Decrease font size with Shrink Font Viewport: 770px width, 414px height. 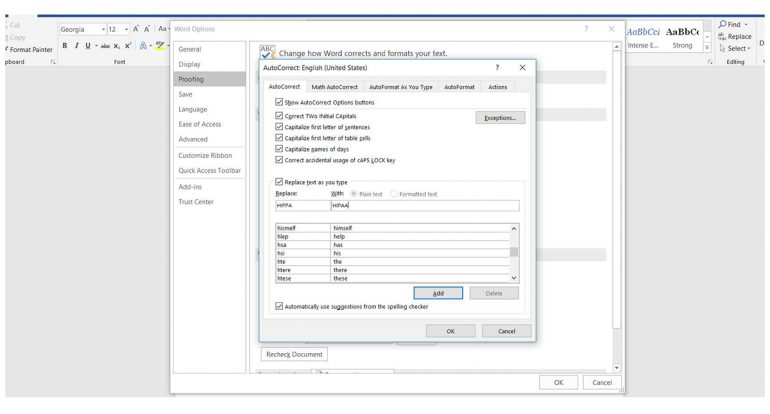[x=146, y=29]
